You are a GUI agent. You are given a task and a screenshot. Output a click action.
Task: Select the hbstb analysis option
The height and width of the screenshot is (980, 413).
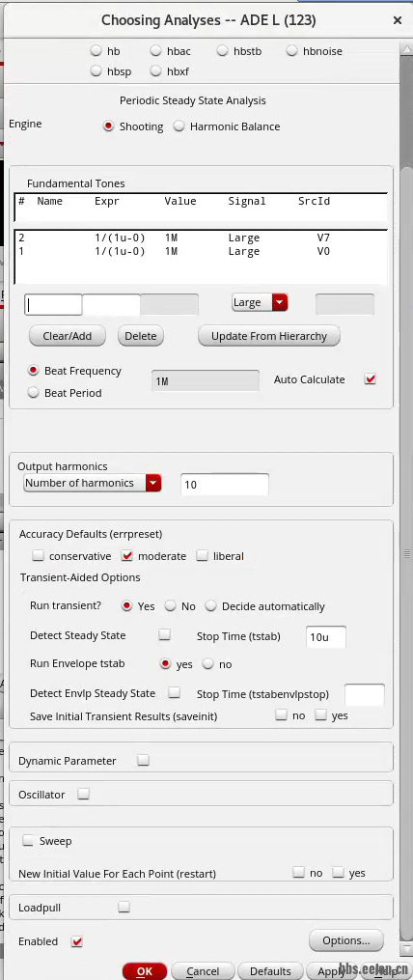tap(223, 51)
